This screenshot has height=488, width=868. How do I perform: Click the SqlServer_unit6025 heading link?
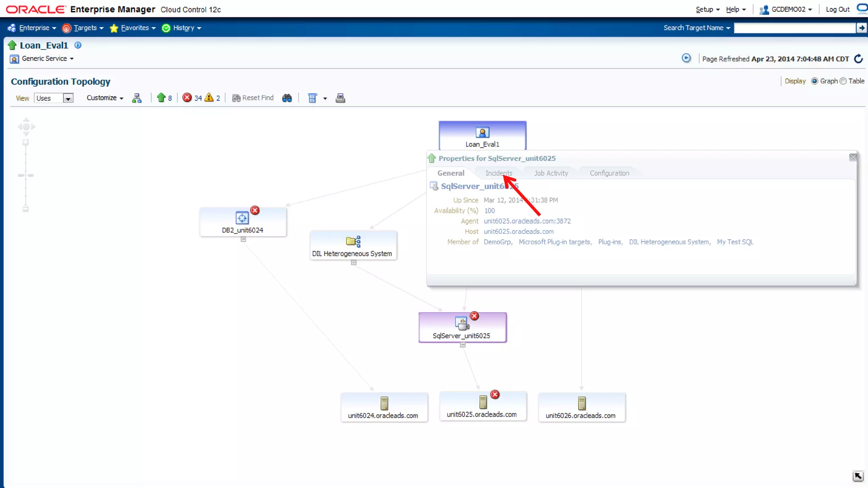click(480, 186)
